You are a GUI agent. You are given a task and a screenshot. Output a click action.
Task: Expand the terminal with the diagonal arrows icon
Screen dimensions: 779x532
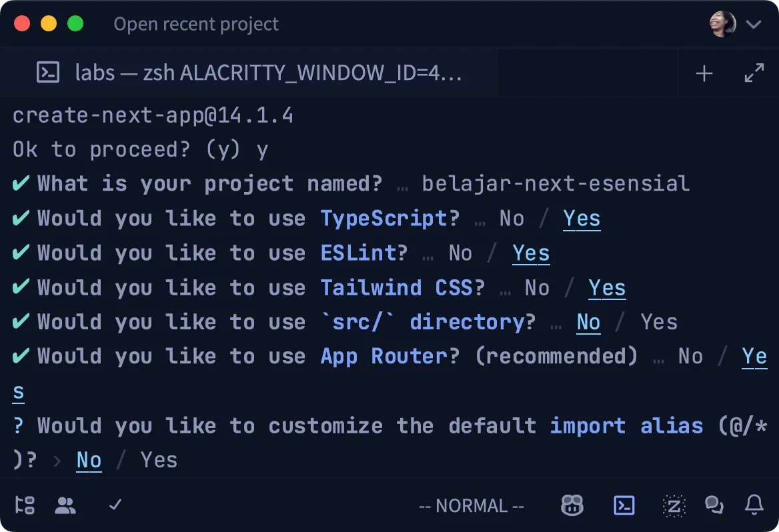(x=754, y=72)
